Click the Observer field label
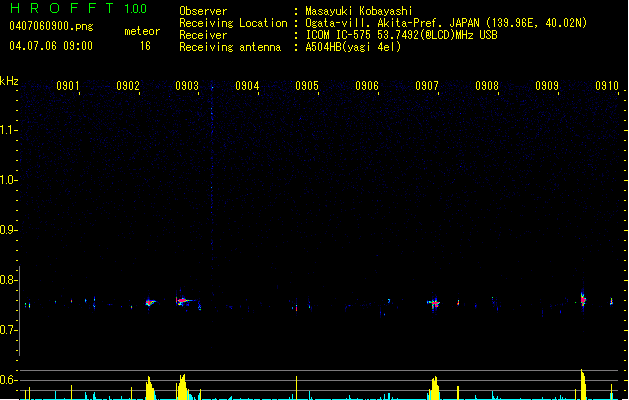This screenshot has width=629, height=400. (x=203, y=11)
